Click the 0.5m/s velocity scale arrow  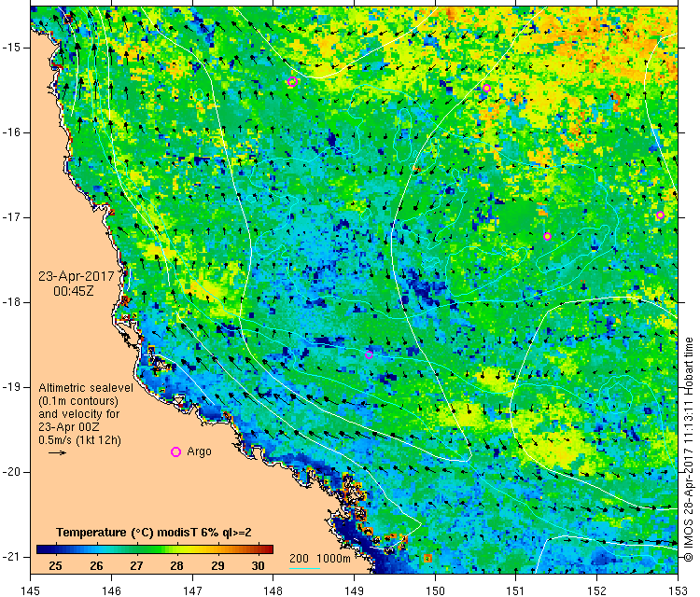pos(57,452)
